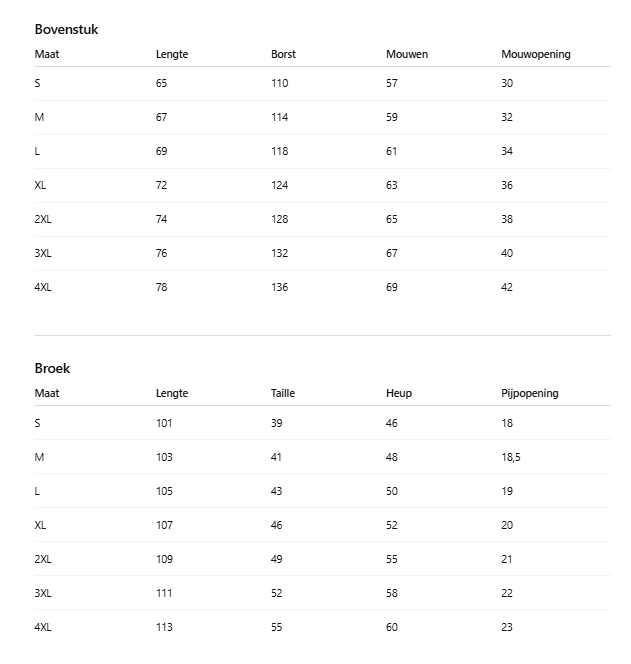The width and height of the screenshot is (631, 664).
Task: Click the Heup value 60
Action: 391,627
